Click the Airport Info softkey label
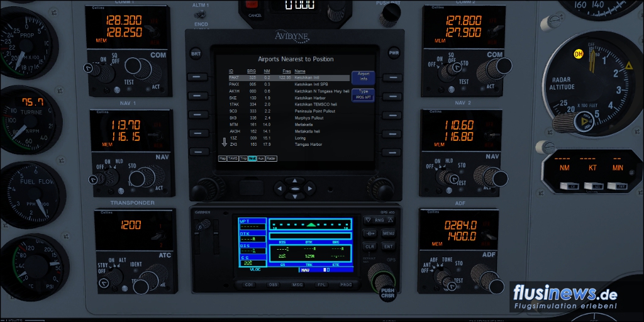 click(x=363, y=77)
